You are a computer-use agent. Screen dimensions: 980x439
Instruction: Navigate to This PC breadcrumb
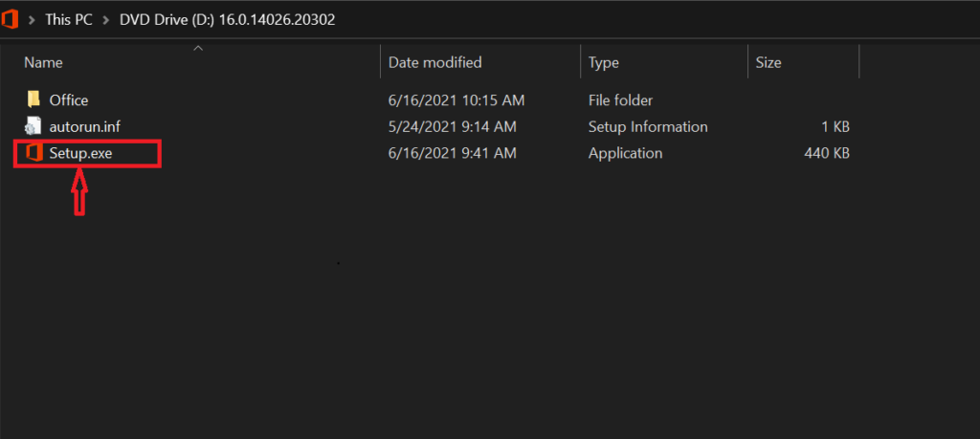coord(69,19)
